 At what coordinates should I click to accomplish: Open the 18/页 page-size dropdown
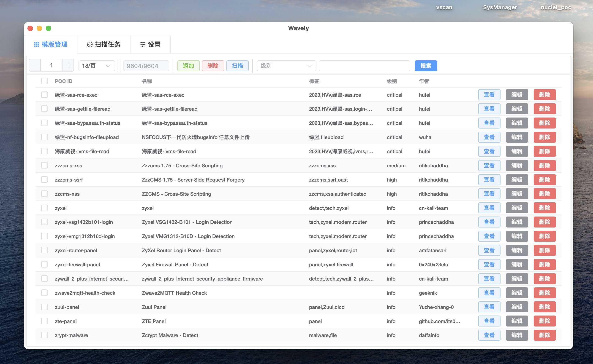click(96, 65)
